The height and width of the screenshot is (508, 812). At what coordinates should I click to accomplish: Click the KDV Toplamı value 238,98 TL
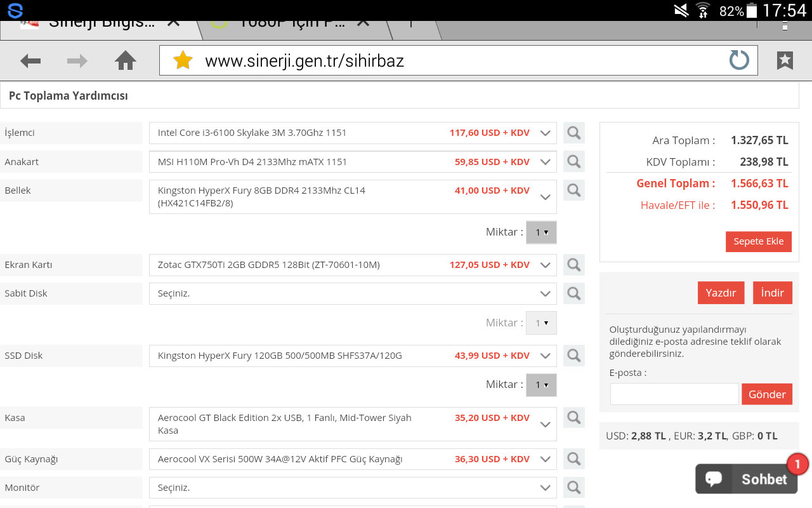[764, 162]
